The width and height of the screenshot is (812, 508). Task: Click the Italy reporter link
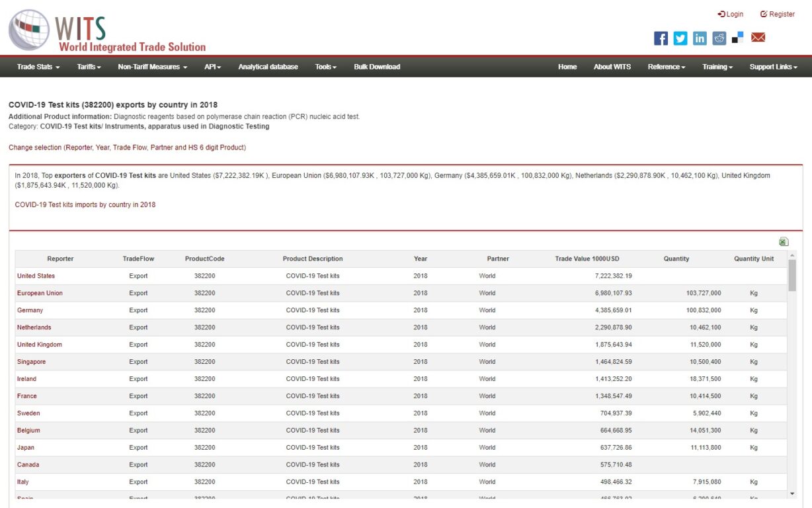point(22,482)
